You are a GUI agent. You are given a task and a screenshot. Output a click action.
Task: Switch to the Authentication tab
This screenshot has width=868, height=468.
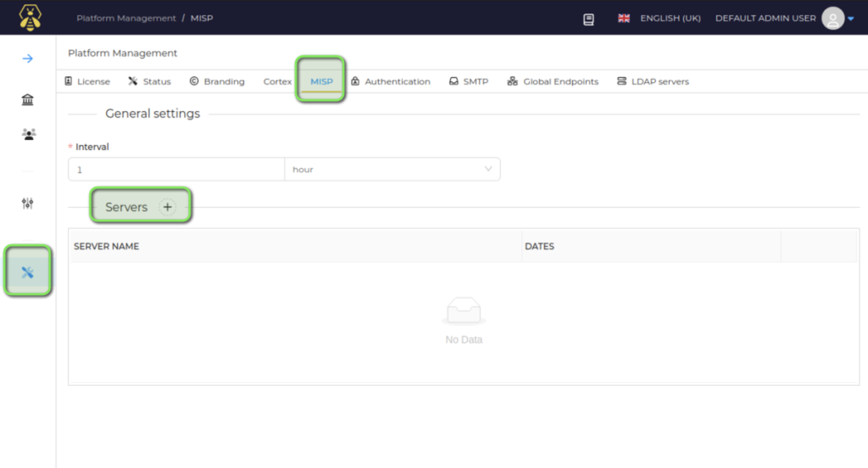click(391, 81)
